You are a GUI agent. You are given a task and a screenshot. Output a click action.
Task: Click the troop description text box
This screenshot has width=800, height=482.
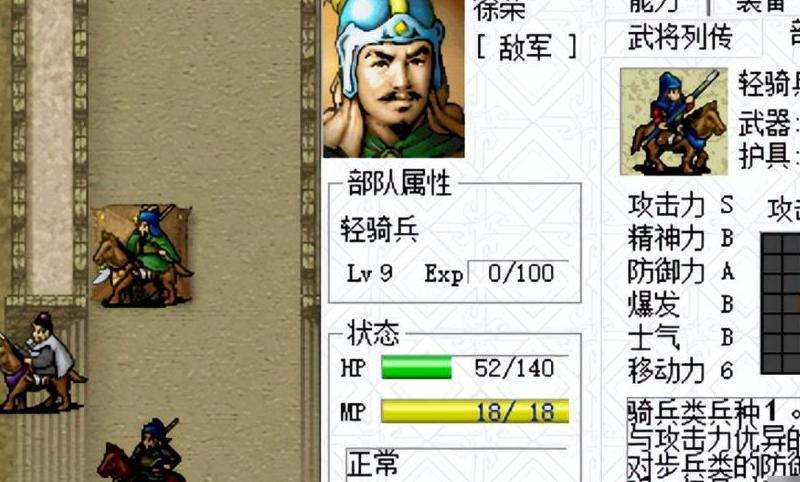point(713,440)
